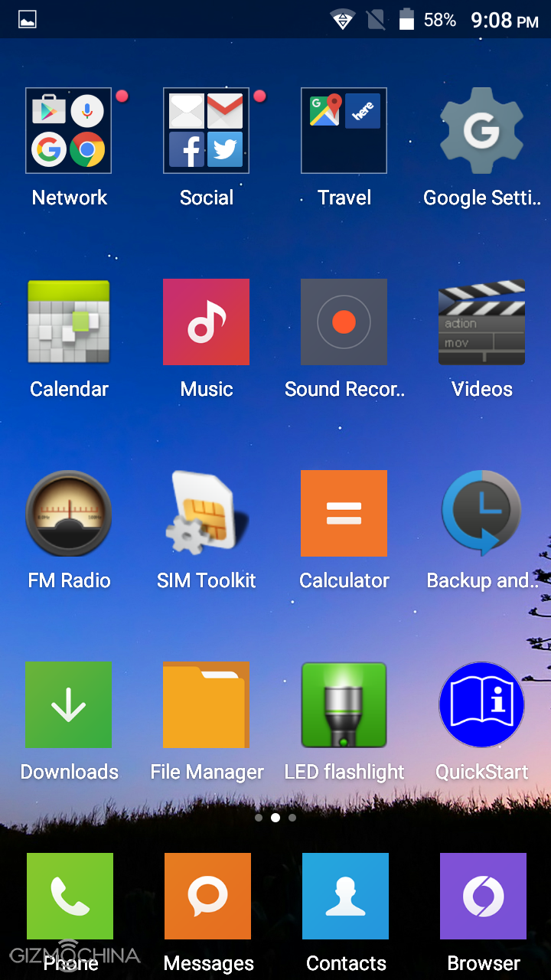Launch File Manager
This screenshot has height=980, width=551.
[206, 704]
